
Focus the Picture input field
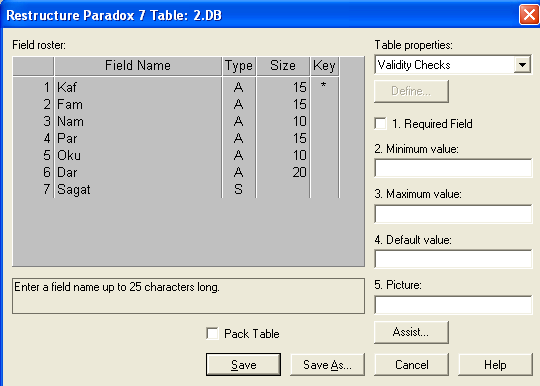pyautogui.click(x=453, y=304)
